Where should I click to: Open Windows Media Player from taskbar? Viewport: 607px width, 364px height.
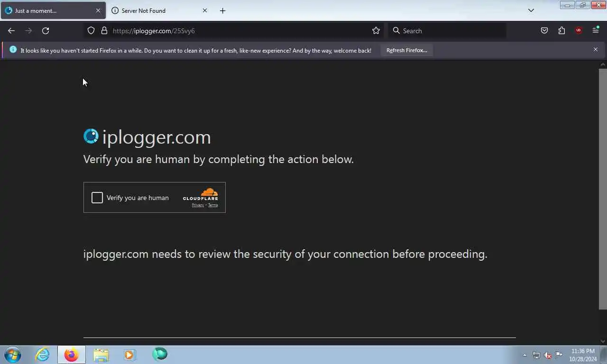(x=130, y=355)
